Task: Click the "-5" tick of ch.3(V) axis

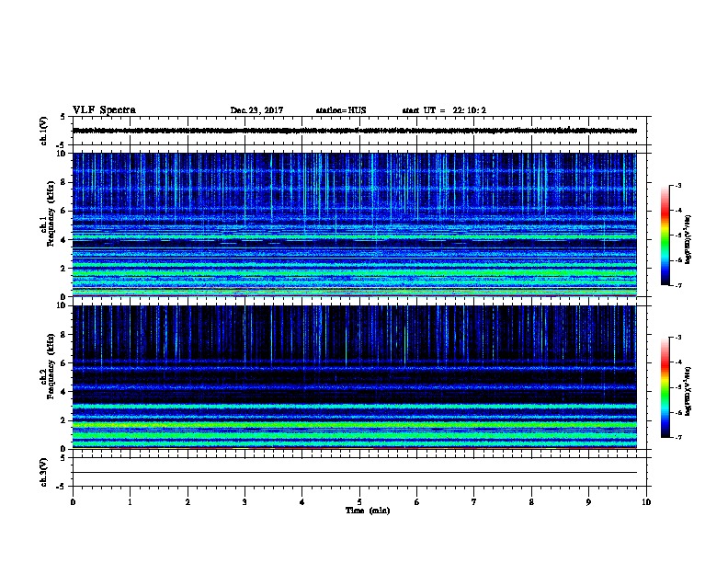Action: click(x=62, y=487)
